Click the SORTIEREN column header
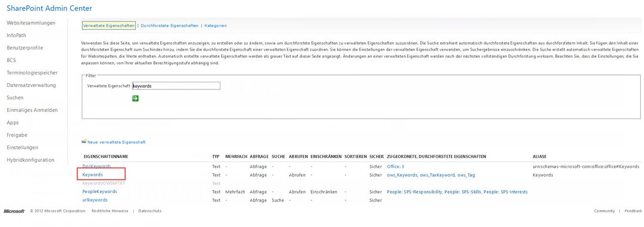The height and width of the screenshot is (227, 644). pos(355,157)
